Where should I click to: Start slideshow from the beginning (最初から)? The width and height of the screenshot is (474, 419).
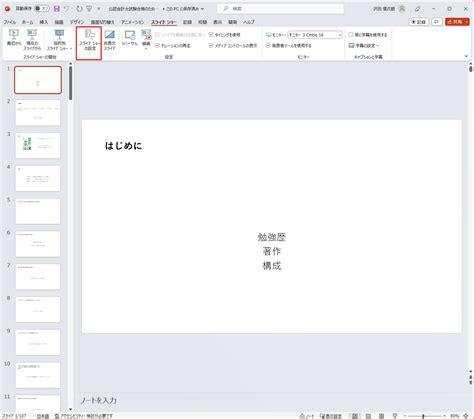[x=14, y=39]
